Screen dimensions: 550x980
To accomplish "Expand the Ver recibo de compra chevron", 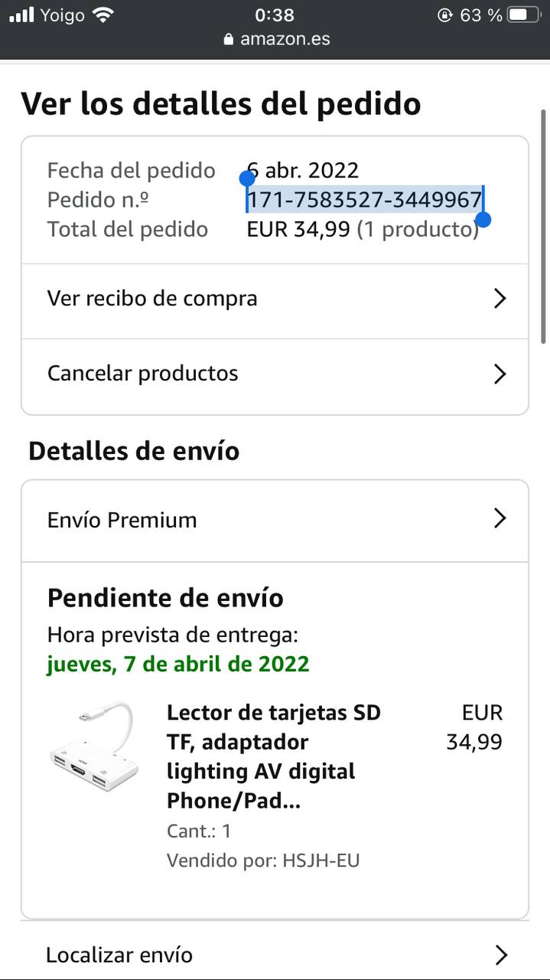I will pyautogui.click(x=500, y=299).
